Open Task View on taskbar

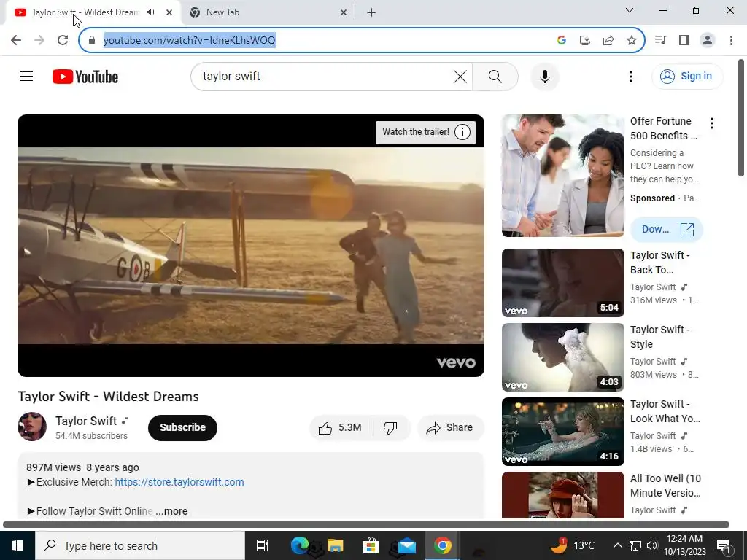coord(263,545)
